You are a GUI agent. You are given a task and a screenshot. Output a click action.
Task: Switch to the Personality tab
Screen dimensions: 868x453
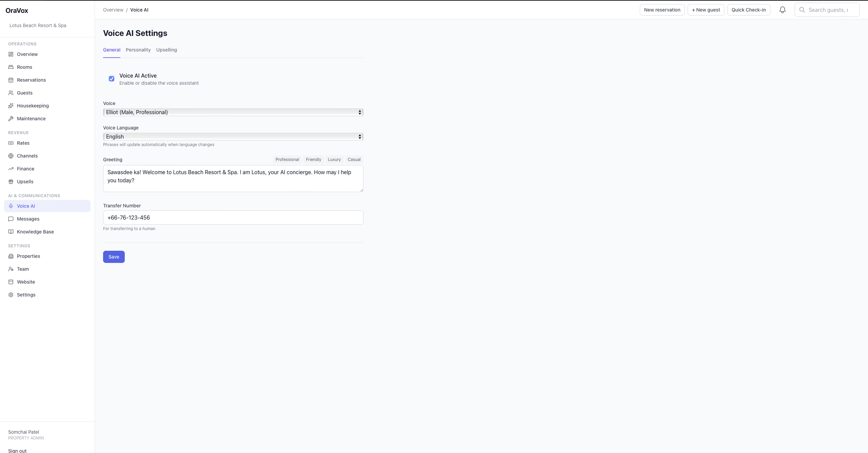tap(138, 50)
